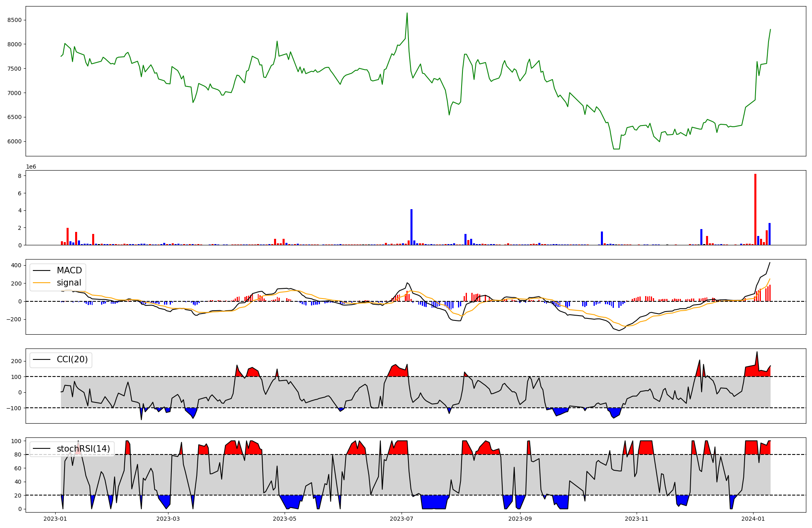Viewport: 812px width, 528px height.
Task: Click the 8500 price axis tick label
Action: pyautogui.click(x=15, y=20)
